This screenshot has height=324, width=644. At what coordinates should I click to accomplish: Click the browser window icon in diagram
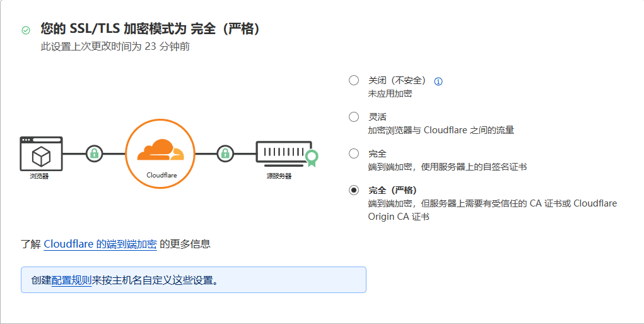click(41, 153)
